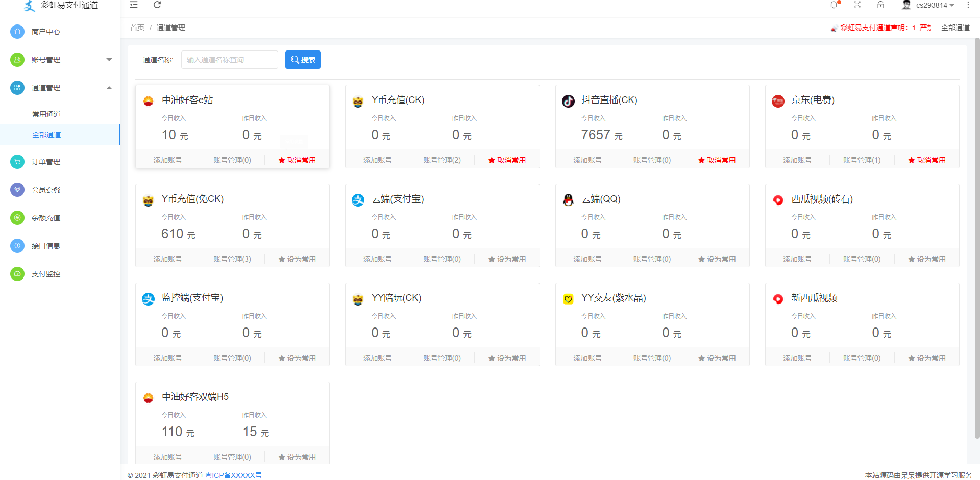This screenshot has width=980, height=480.
Task: Click the blue 搜索 button
Action: pos(303,60)
